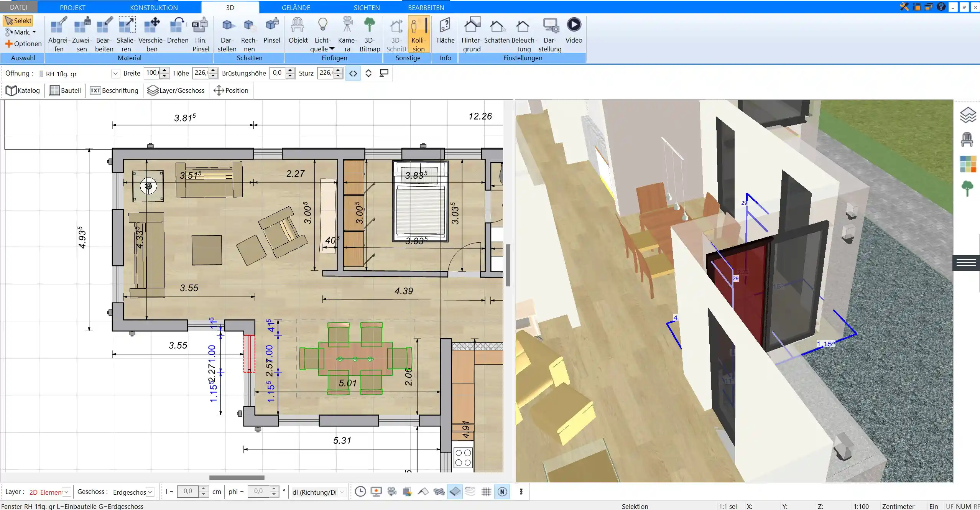The height and width of the screenshot is (510, 980).
Task: Increase the Breite value
Action: [x=164, y=70]
